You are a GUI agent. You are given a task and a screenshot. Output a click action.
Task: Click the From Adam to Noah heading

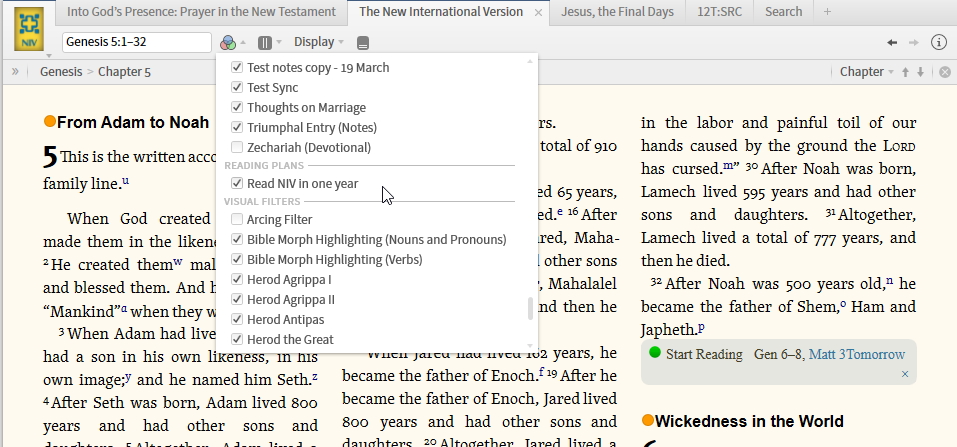tap(133, 122)
